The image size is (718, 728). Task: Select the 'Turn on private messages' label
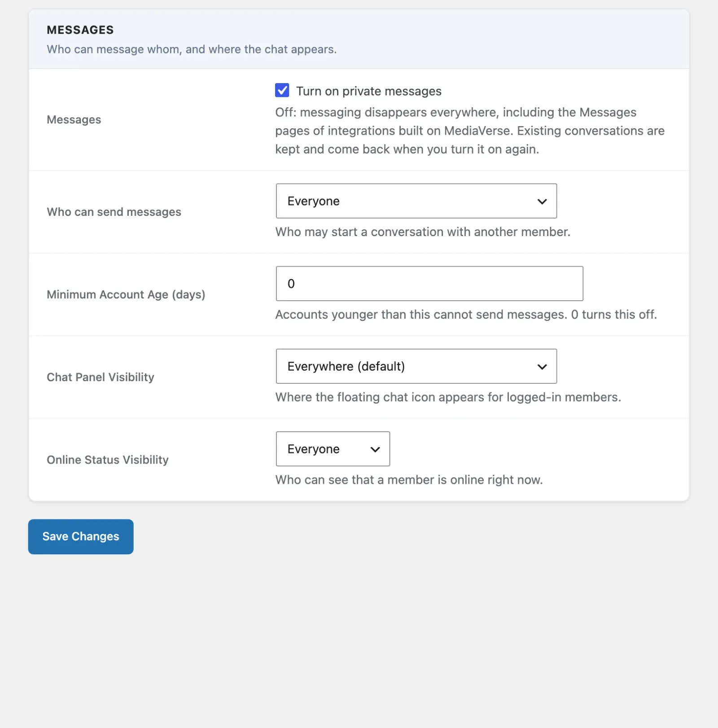pos(369,91)
